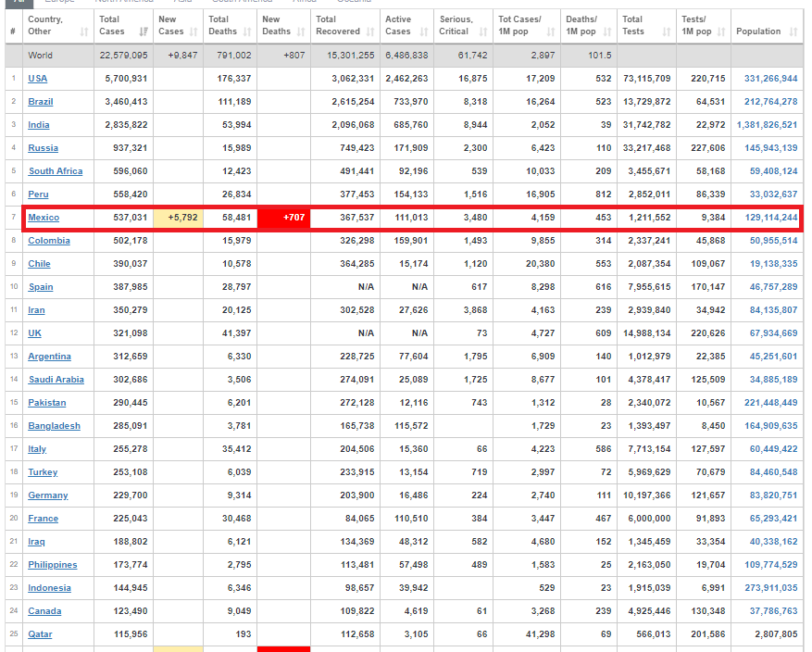
Task: Click Russia Tests/1M pop value 227,606
Action: click(x=708, y=148)
